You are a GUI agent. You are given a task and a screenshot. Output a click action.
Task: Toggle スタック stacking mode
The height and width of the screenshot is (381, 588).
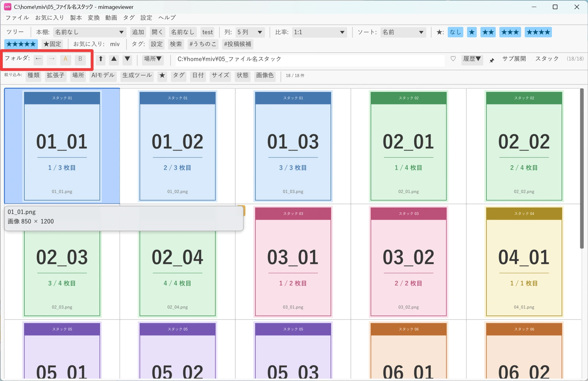(x=547, y=59)
